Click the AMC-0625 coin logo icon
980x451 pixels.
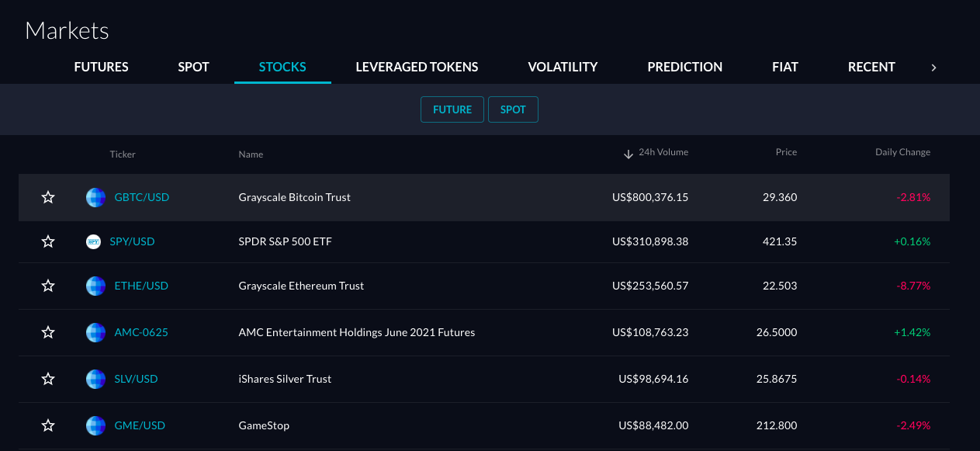pyautogui.click(x=95, y=332)
